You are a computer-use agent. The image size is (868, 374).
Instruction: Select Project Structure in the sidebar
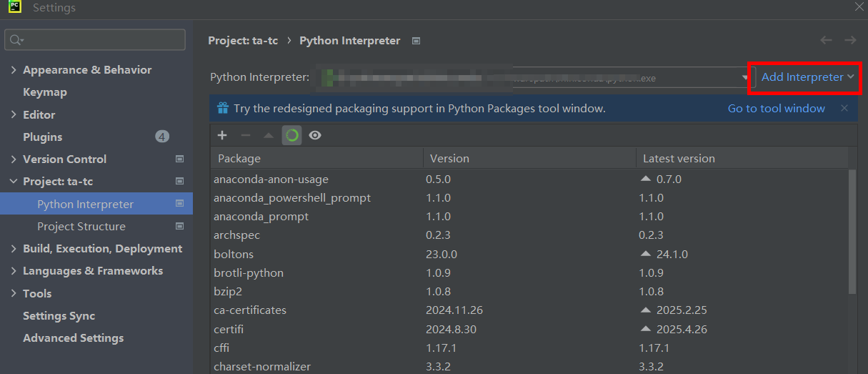[81, 227]
